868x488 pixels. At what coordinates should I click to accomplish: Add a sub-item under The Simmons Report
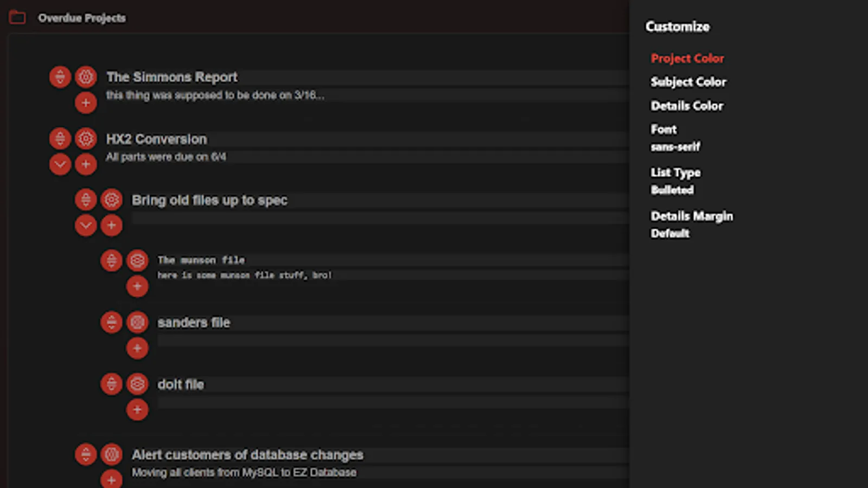(x=86, y=102)
